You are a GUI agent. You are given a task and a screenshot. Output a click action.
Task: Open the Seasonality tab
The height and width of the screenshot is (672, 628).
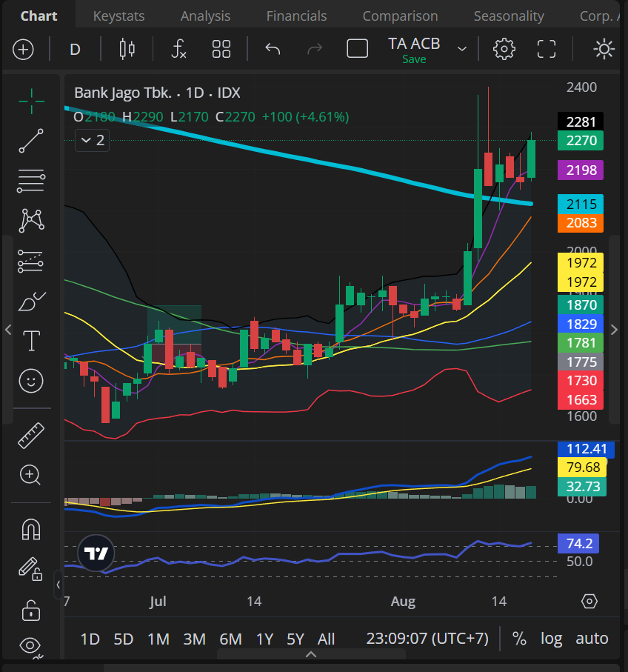pyautogui.click(x=509, y=16)
